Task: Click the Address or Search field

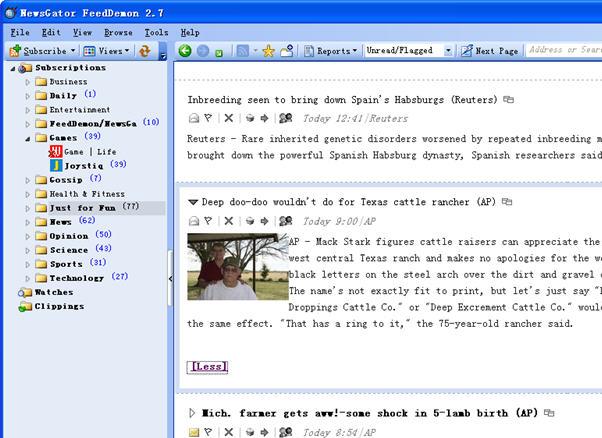Action: (563, 51)
